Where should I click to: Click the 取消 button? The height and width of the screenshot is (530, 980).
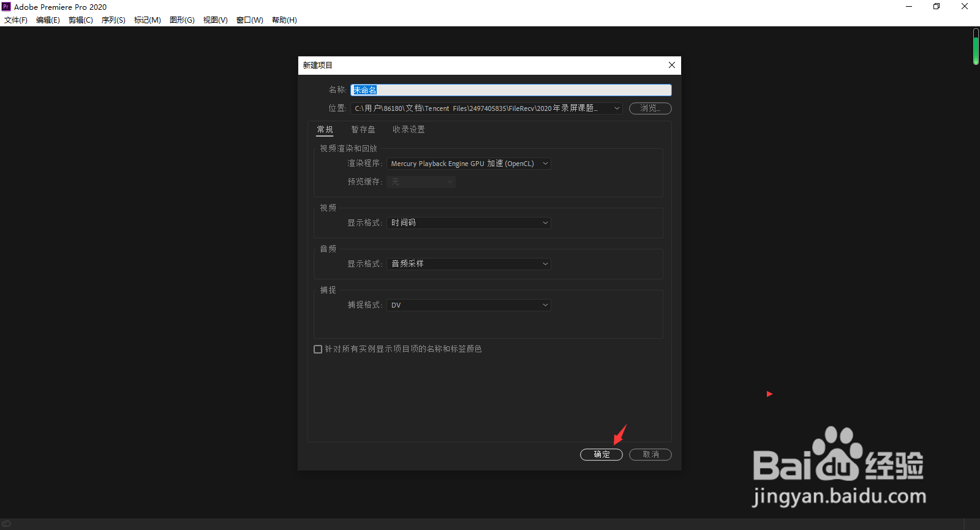(x=650, y=455)
